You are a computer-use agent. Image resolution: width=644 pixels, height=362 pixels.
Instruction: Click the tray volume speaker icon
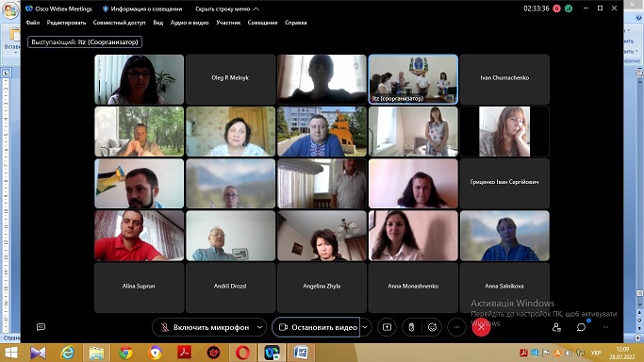tap(569, 353)
